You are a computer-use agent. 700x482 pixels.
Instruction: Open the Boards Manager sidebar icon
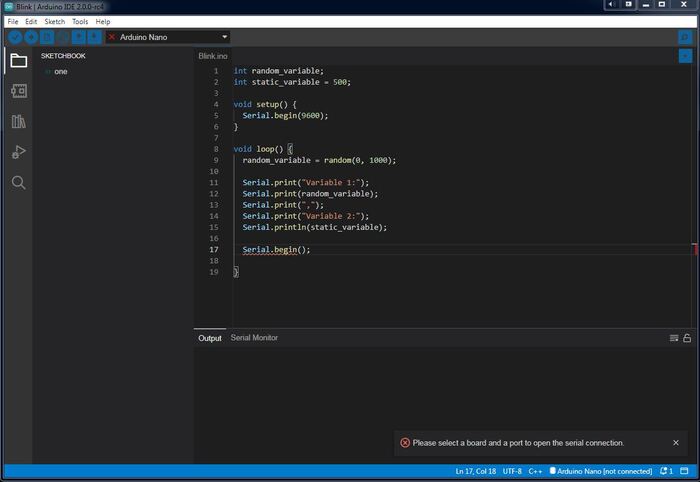pyautogui.click(x=18, y=91)
